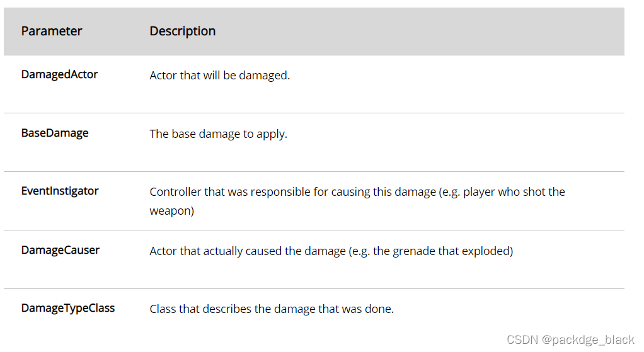Click 'Actor that will be damaged.' description

point(220,76)
